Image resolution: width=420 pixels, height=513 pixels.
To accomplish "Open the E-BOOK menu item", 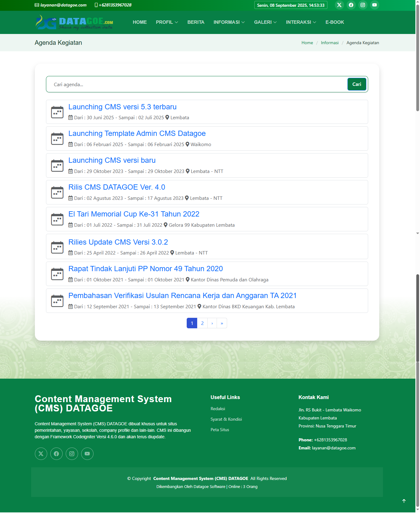I will tap(335, 22).
